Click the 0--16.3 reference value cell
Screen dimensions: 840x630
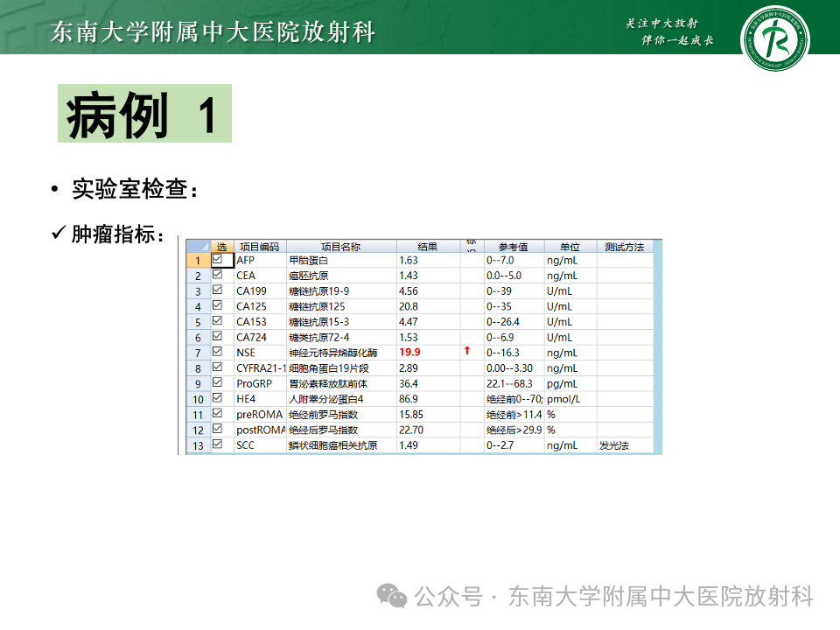[x=514, y=353]
